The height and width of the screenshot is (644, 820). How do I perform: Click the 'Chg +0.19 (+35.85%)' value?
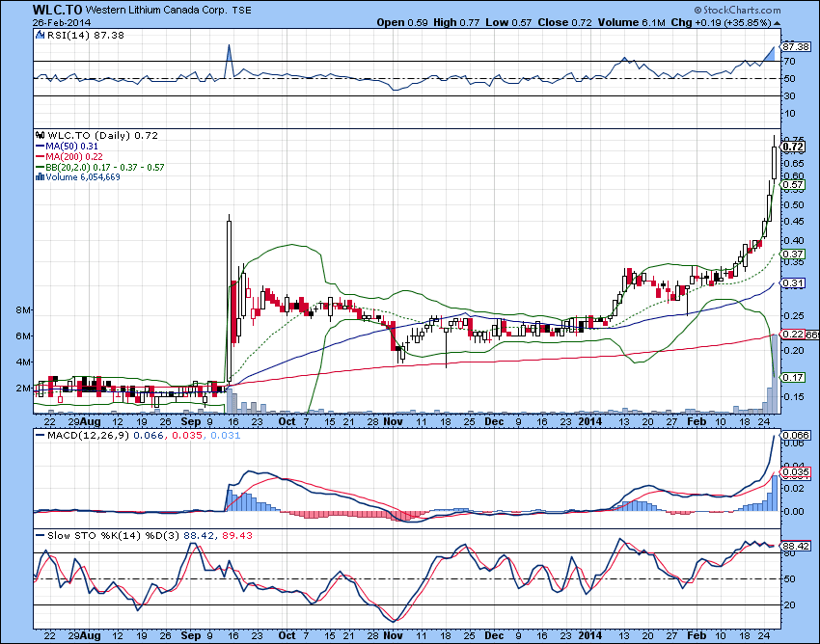722,23
